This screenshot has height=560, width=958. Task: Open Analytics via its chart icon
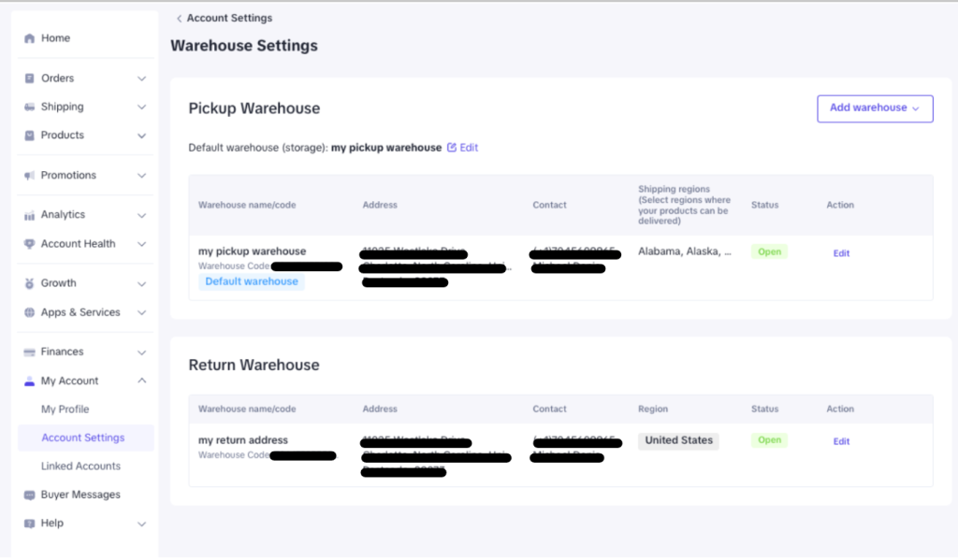coord(30,214)
